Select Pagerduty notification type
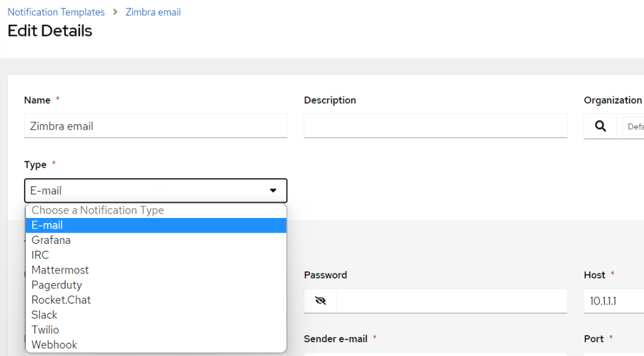644x356 pixels. pos(57,285)
